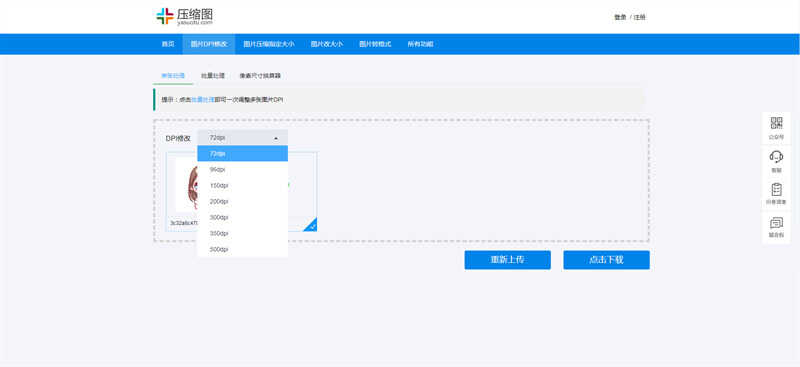Switch to the 批量处理 tab
The width and height of the screenshot is (800, 367).
pyautogui.click(x=213, y=76)
